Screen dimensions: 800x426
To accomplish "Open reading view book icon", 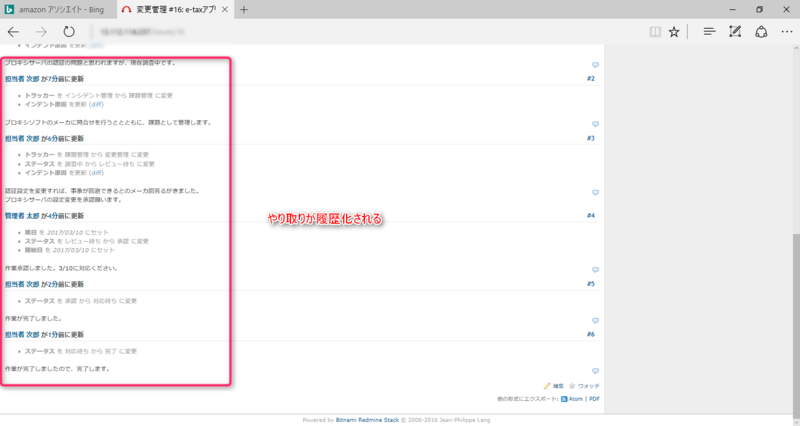I will [655, 32].
